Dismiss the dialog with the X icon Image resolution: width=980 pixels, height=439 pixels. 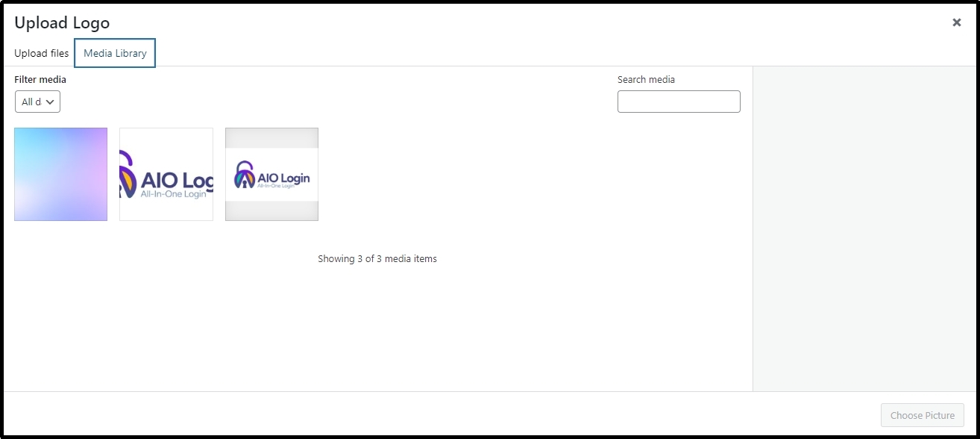point(956,22)
